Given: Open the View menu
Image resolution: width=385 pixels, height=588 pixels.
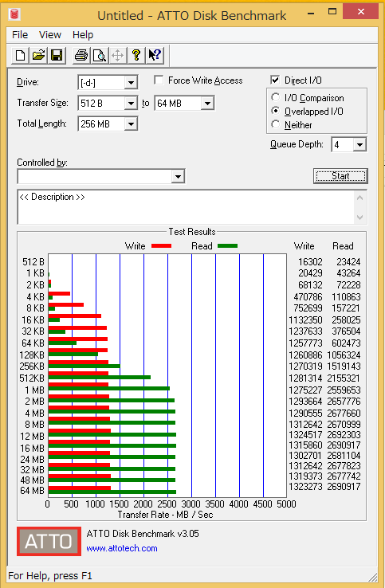Looking at the screenshot, I should (50, 35).
